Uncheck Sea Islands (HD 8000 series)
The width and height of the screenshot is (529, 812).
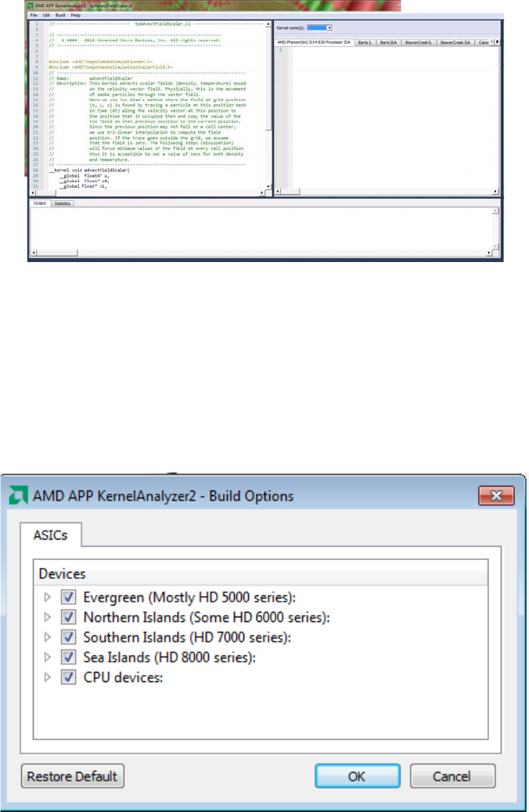pos(68,657)
